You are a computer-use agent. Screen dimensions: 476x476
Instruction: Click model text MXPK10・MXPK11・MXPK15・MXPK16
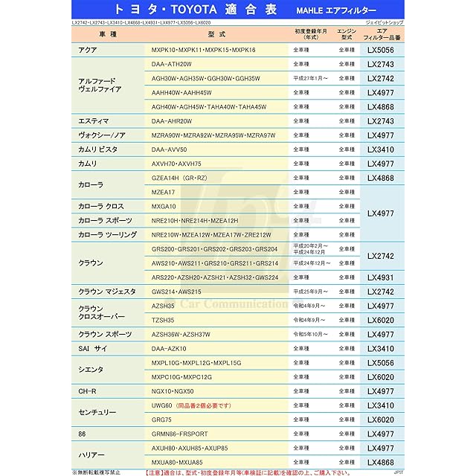click(203, 50)
